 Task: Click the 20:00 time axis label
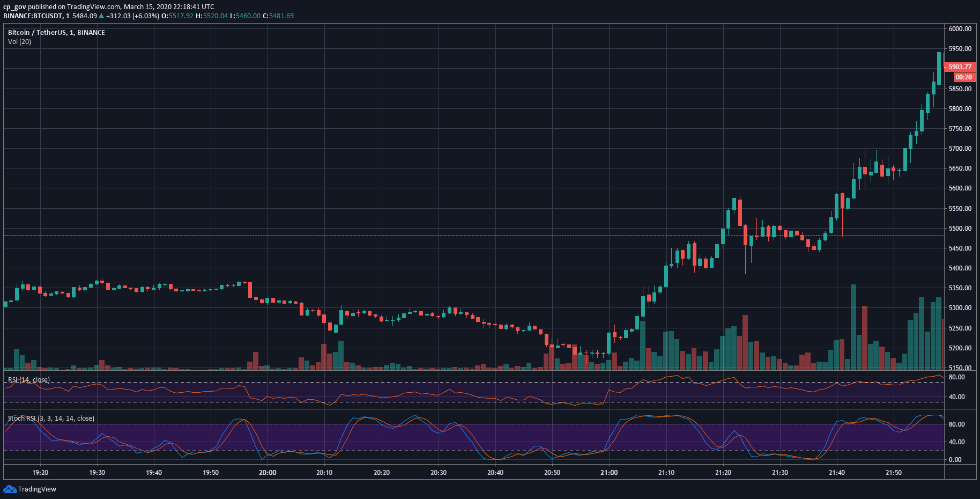pyautogui.click(x=268, y=473)
